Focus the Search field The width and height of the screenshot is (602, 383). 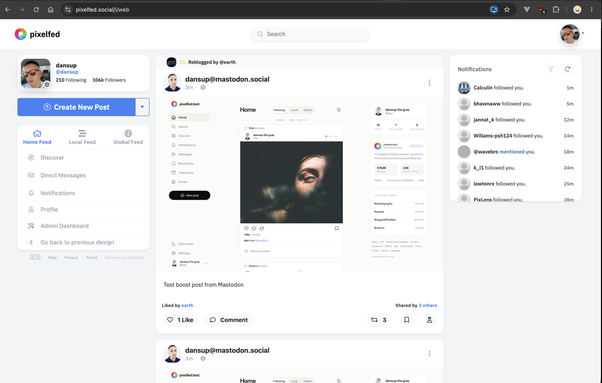click(310, 34)
